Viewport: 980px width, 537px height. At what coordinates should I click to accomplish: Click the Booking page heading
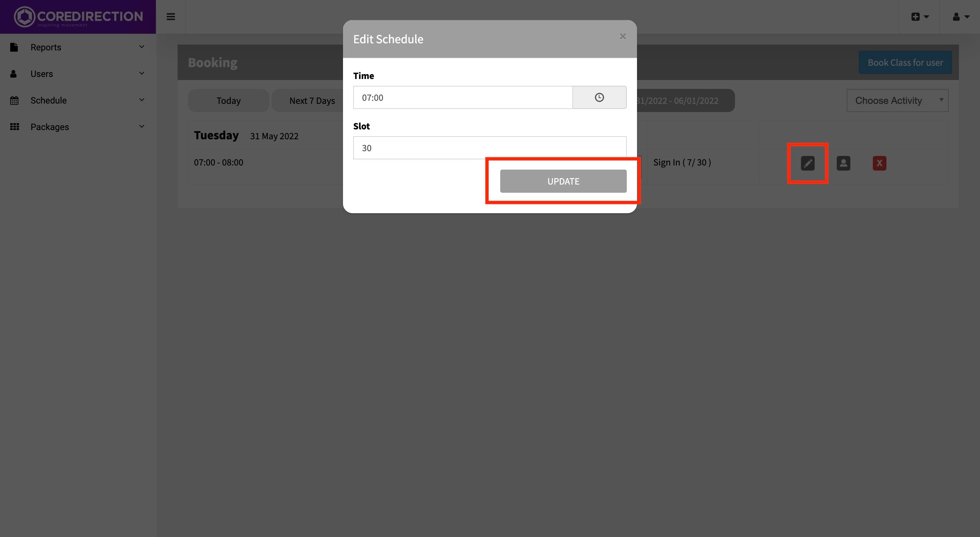point(213,62)
